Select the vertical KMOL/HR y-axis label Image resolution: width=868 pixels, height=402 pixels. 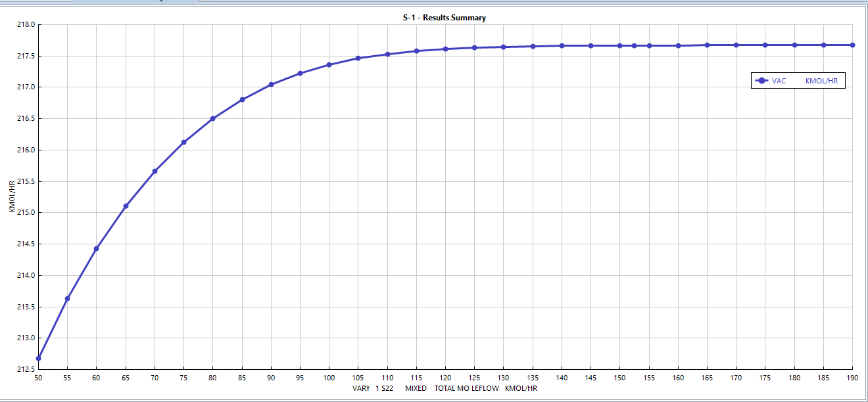(x=12, y=196)
